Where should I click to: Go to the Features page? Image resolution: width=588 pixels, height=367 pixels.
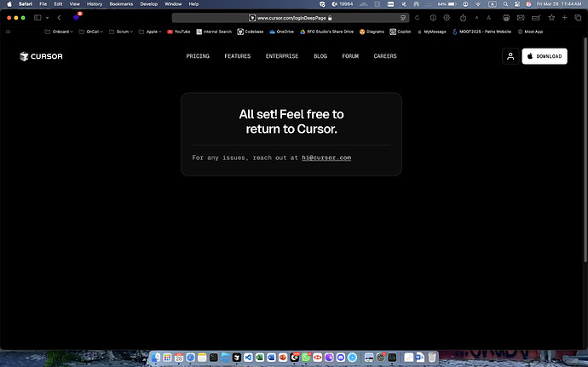tap(238, 56)
